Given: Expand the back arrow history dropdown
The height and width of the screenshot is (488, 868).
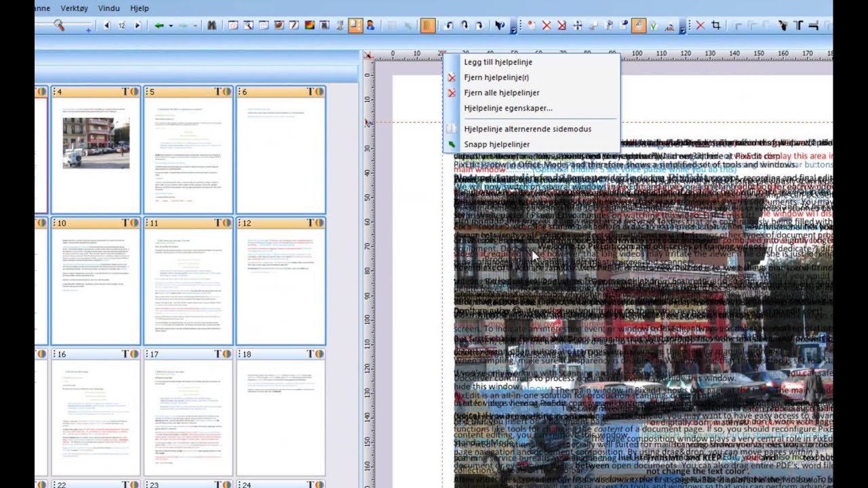Looking at the screenshot, I should click(171, 26).
